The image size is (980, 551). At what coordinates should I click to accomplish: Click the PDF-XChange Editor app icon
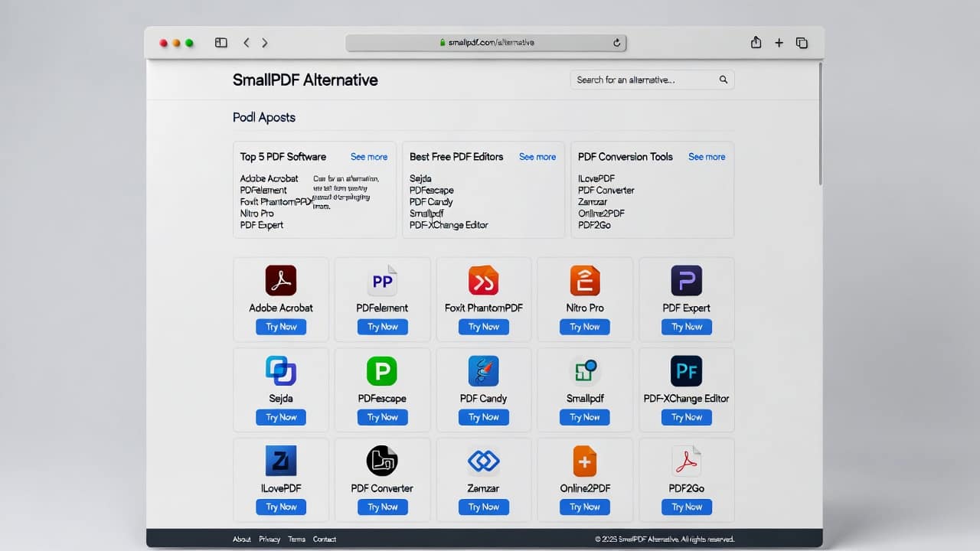click(x=686, y=371)
